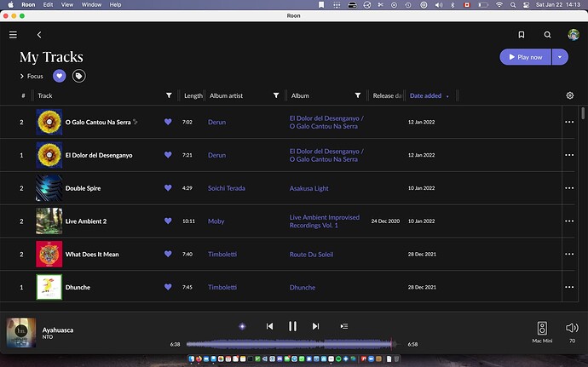Open the bookmarks icon

click(x=522, y=35)
